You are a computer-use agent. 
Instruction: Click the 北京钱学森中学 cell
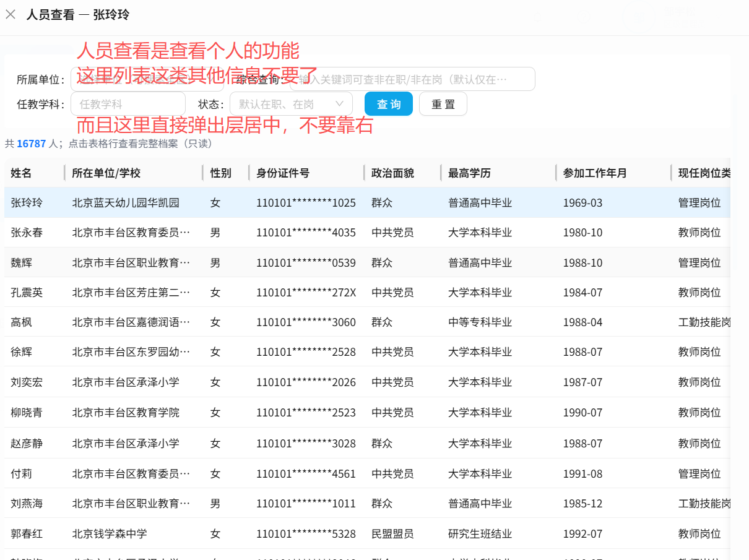coord(110,533)
